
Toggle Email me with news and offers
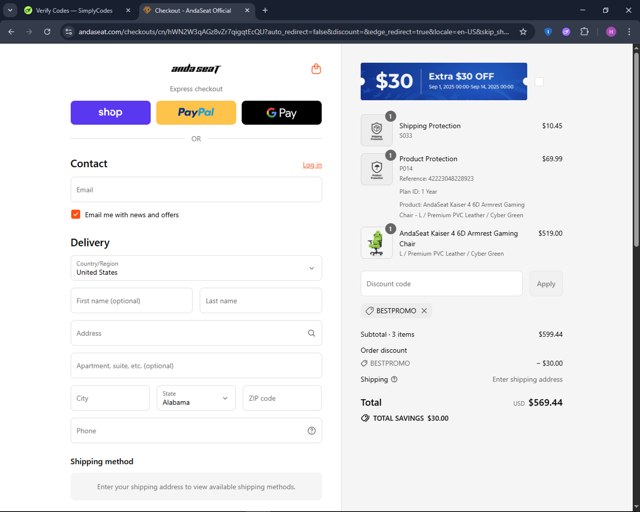[x=76, y=214]
